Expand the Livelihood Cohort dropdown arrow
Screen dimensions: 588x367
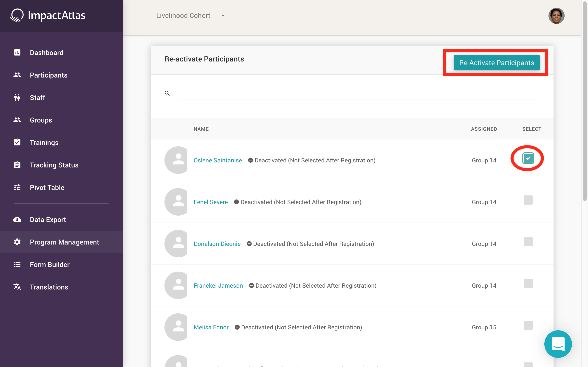coord(223,16)
